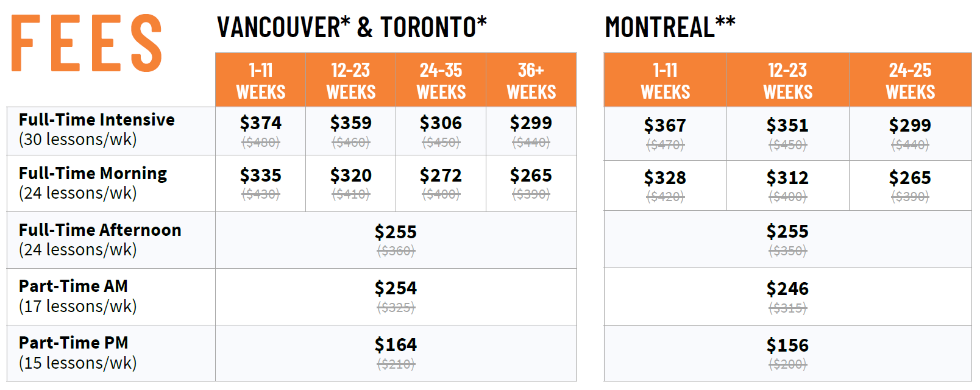Select Montreal's 12-23 Weeks column header

(787, 80)
